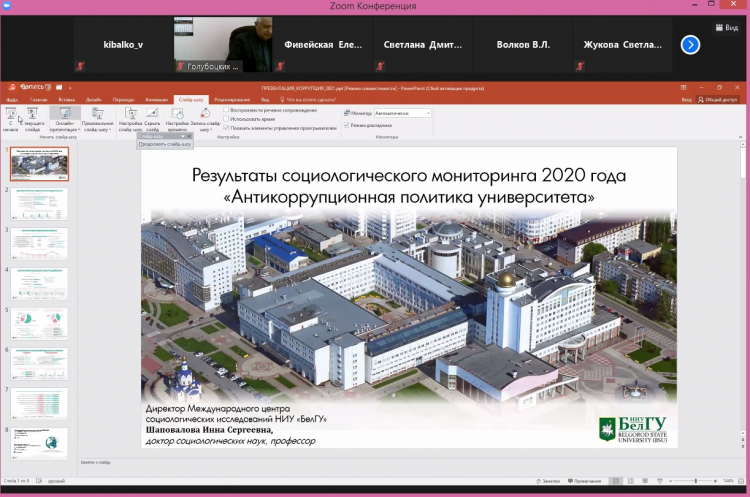
Task: Switch to the Дизайн ribbon tab
Action: [93, 100]
